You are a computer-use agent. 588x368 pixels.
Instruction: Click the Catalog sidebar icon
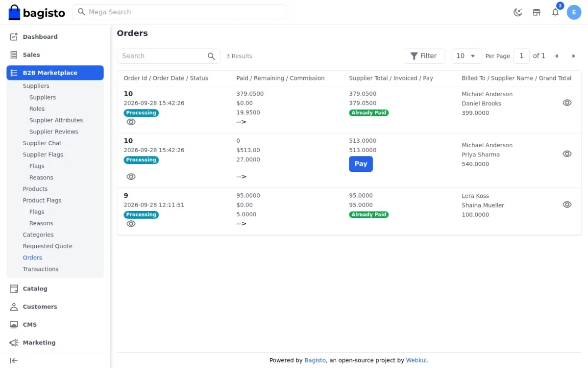tap(14, 289)
